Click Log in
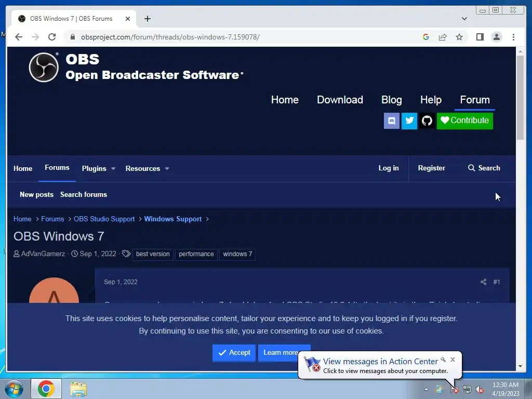This screenshot has width=532, height=399. tap(389, 168)
